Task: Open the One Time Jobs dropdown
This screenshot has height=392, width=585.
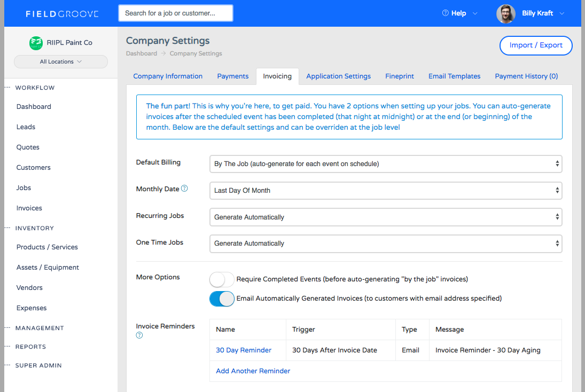Action: click(386, 244)
